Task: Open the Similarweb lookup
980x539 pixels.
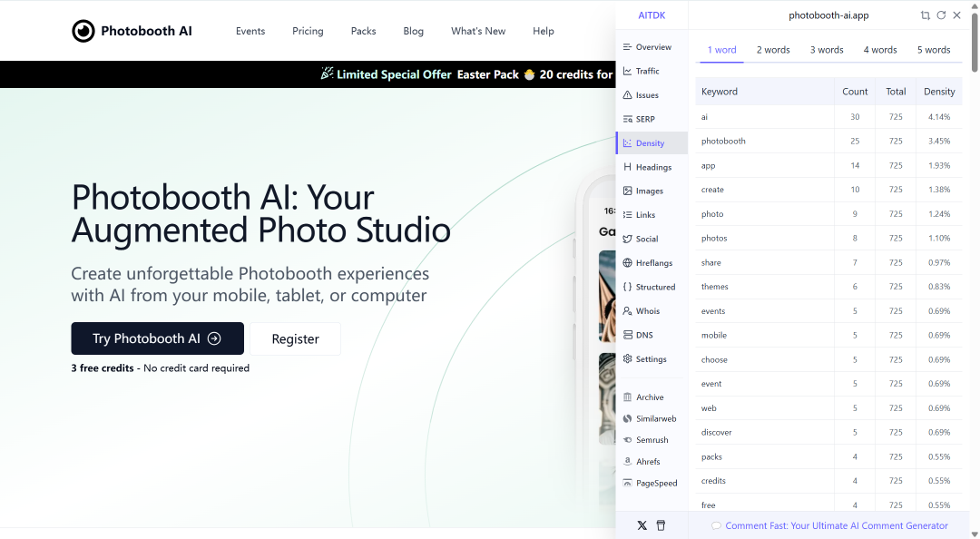Action: pyautogui.click(x=652, y=418)
